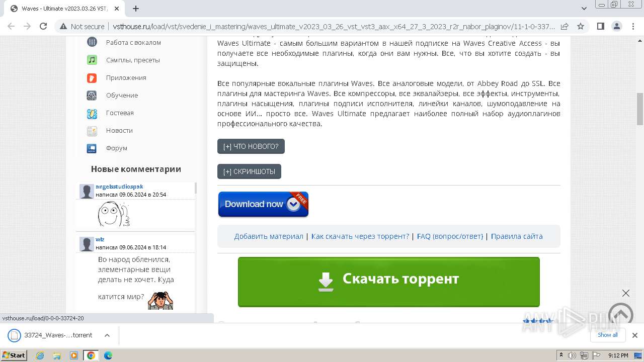Close the downloads bar
This screenshot has width=644, height=362.
coord(635,335)
